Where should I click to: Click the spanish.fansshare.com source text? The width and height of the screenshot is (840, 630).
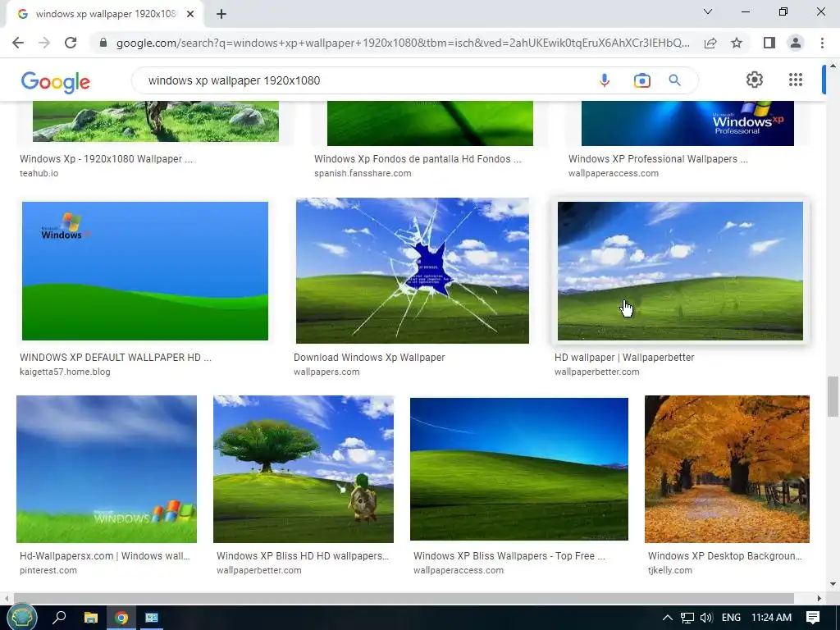(x=363, y=174)
